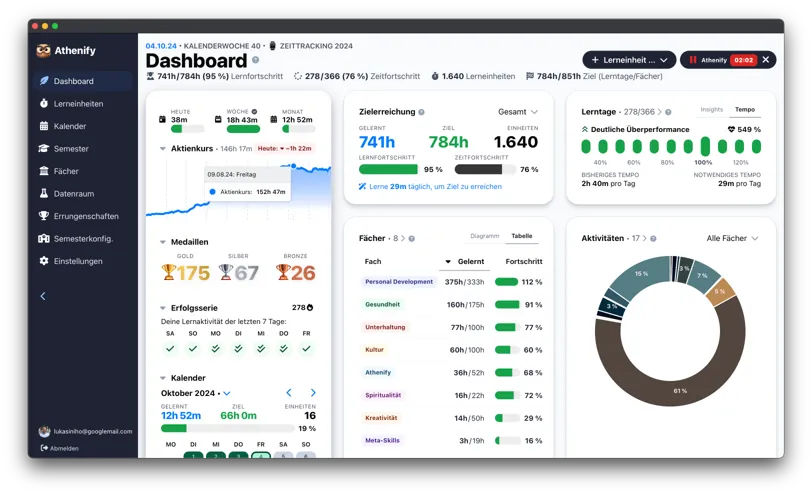Click the 04.10.24 date link

point(161,46)
